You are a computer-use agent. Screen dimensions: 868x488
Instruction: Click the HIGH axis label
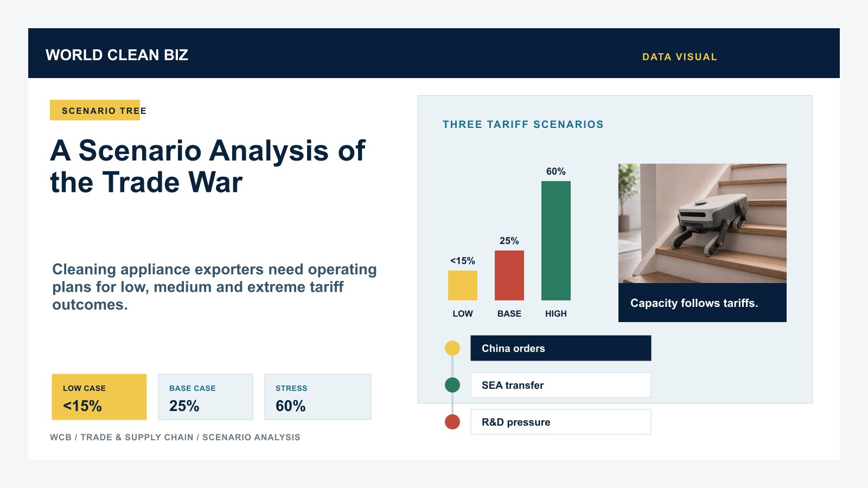[556, 313]
